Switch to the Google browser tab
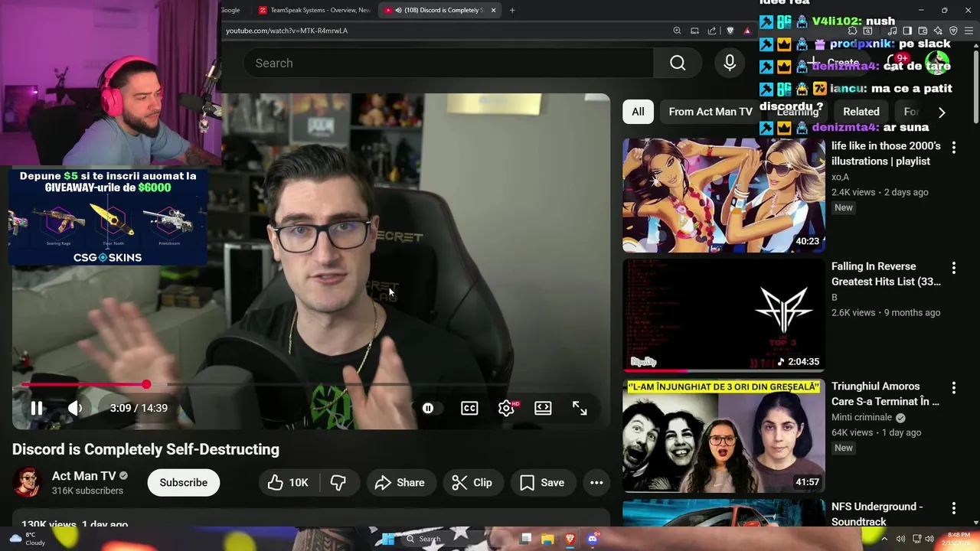 tap(231, 10)
